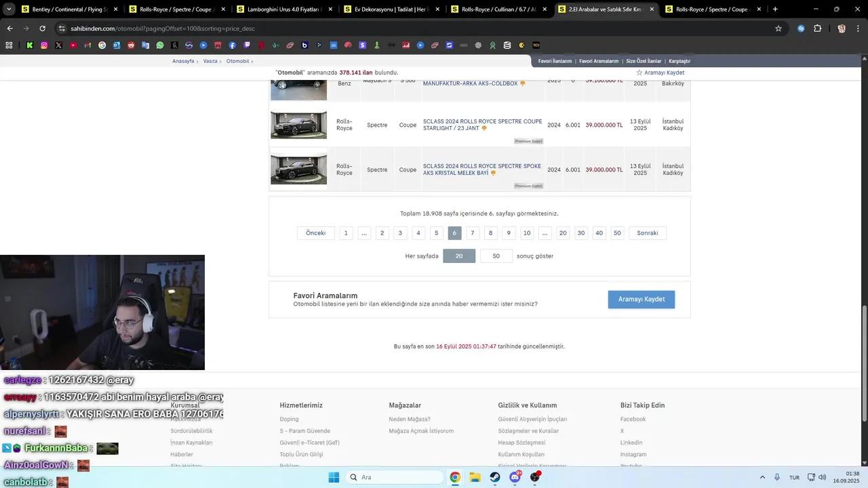Image resolution: width=868 pixels, height=488 pixels.
Task: Bookmark this page with star icon
Action: [x=778, y=28]
